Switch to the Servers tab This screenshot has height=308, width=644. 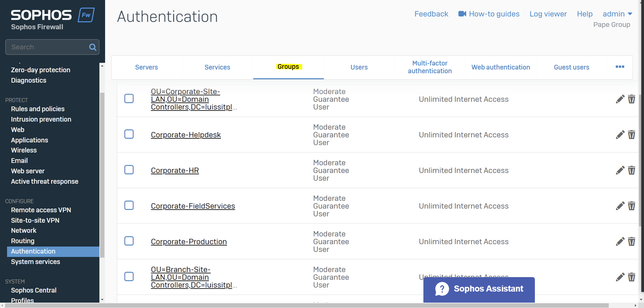click(146, 67)
